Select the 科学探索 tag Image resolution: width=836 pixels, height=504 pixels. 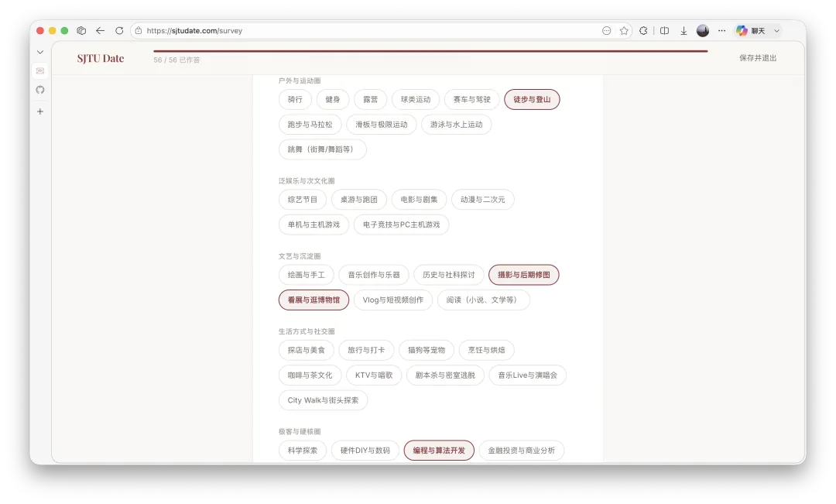(303, 451)
